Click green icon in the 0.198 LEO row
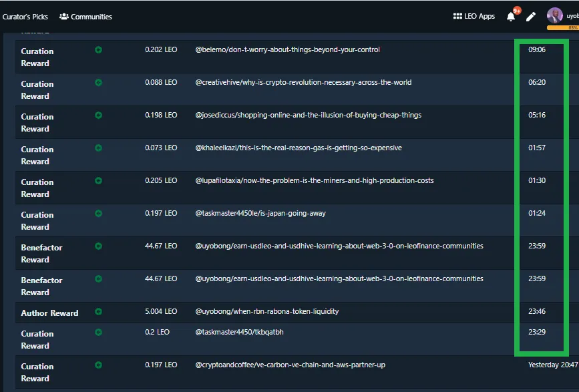This screenshot has width=579, height=392. tap(98, 115)
